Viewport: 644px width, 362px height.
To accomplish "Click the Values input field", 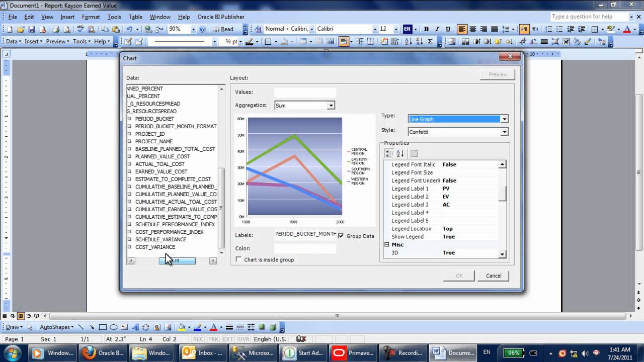I will coord(304,93).
